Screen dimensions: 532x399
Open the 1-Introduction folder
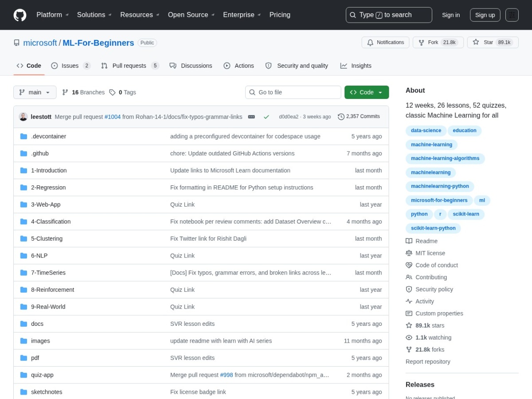click(x=49, y=170)
